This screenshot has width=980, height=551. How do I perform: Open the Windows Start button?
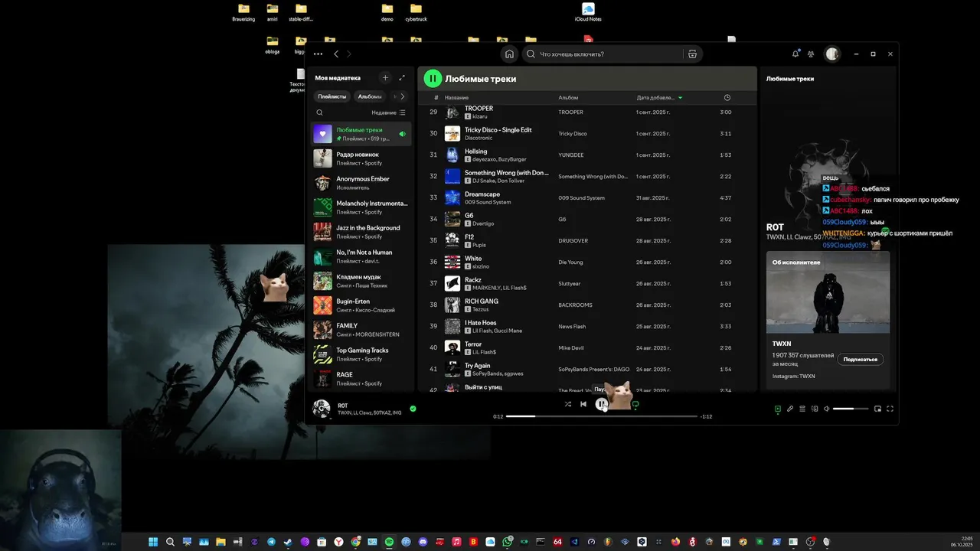[153, 542]
